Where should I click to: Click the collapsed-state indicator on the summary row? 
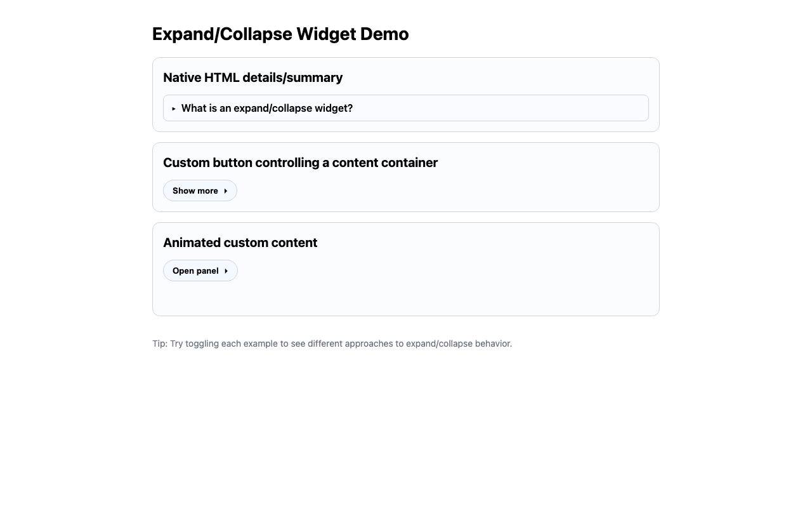(x=174, y=108)
